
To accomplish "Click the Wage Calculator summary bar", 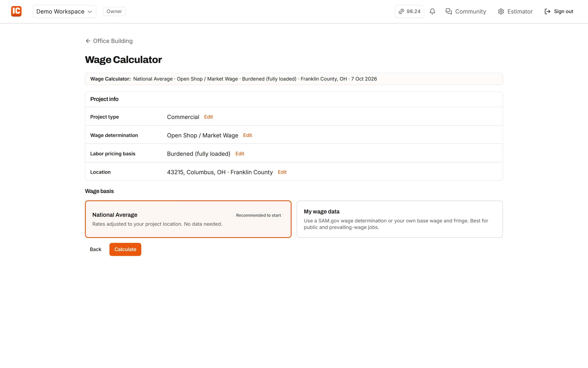I will tap(294, 79).
